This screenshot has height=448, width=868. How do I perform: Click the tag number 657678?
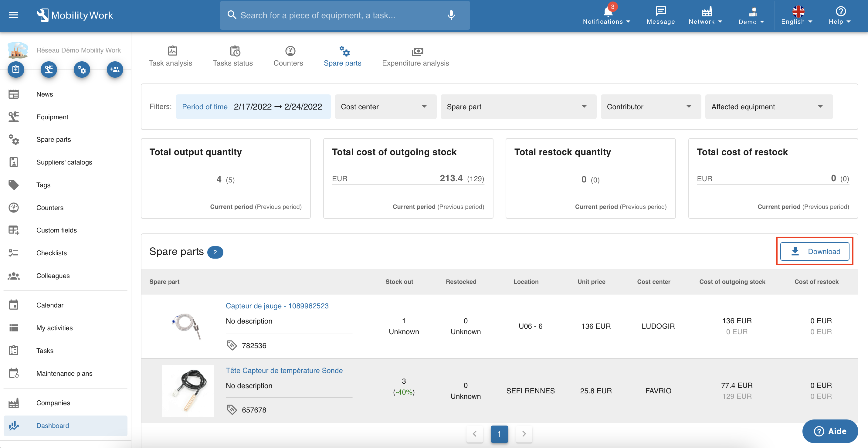pyautogui.click(x=254, y=410)
